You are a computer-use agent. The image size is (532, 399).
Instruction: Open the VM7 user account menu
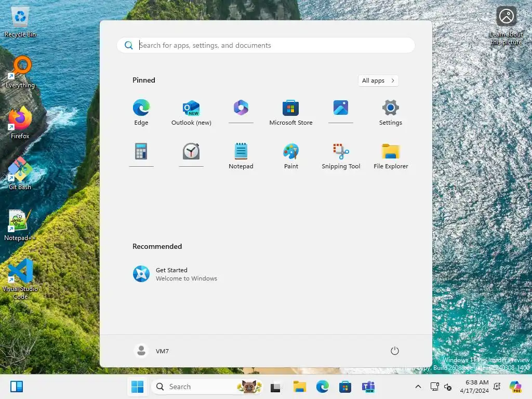[151, 351]
